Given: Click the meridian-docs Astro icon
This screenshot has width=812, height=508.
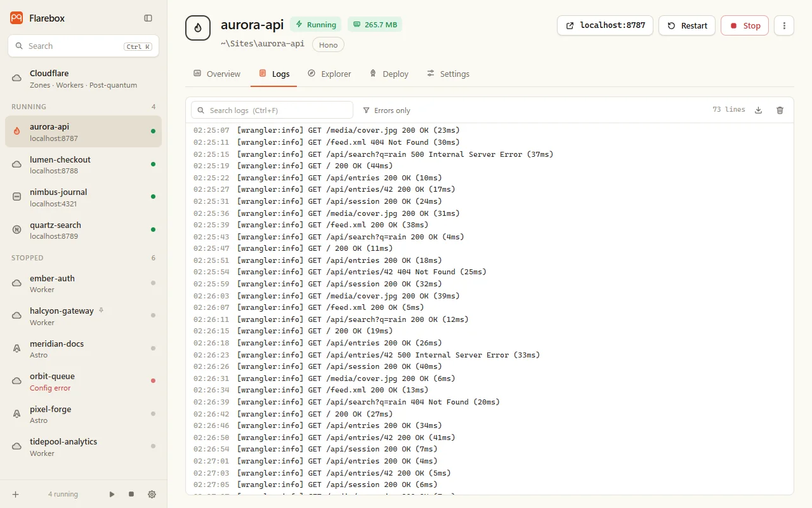Looking at the screenshot, I should [x=17, y=349].
